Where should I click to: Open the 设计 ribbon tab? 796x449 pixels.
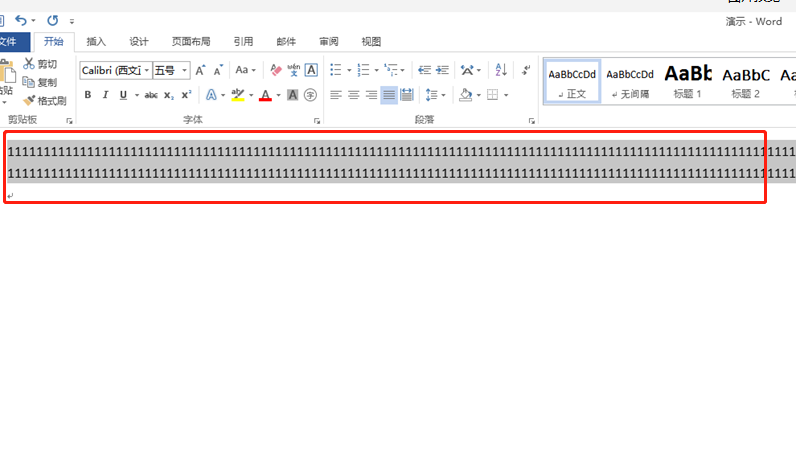[x=139, y=42]
